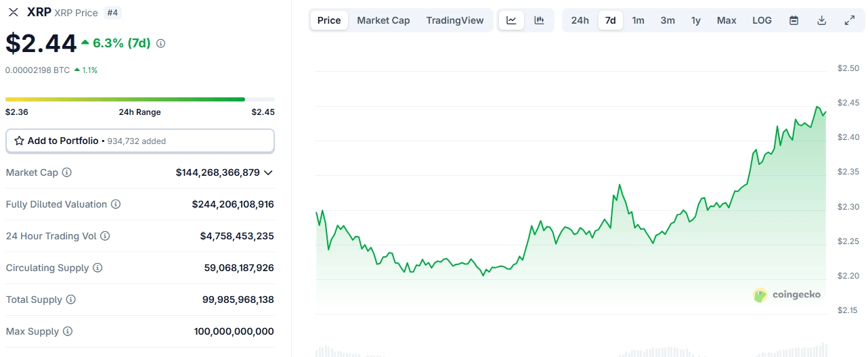868x357 pixels.
Task: Select the 3m time range
Action: 668,20
